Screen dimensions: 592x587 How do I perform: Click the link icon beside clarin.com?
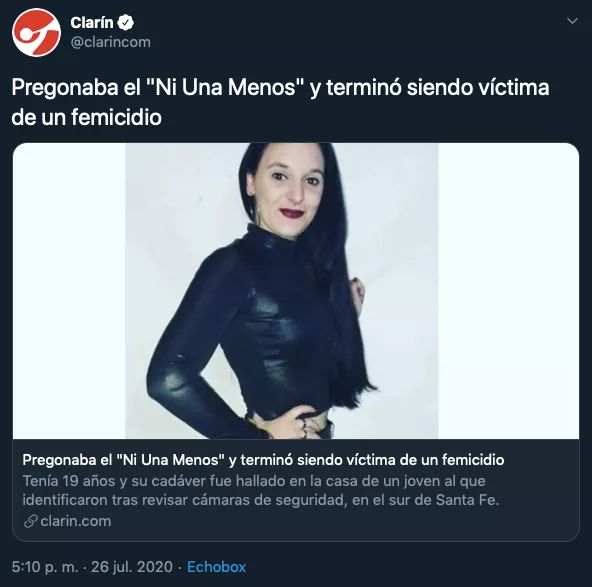tap(30, 521)
